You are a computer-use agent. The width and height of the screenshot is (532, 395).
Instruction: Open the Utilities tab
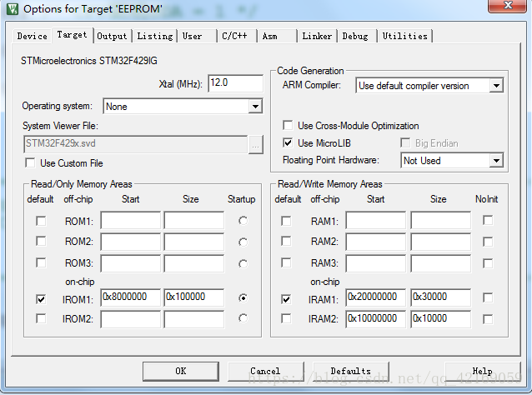(x=404, y=37)
